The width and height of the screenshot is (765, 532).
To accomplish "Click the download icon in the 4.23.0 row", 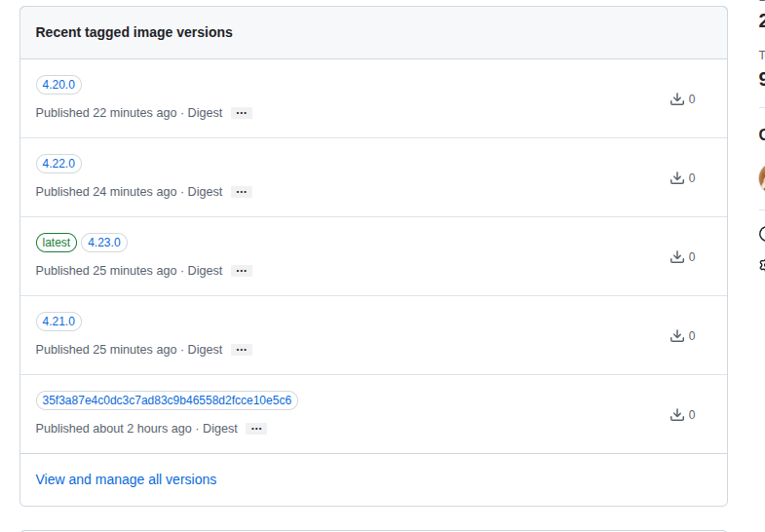I will (677, 256).
